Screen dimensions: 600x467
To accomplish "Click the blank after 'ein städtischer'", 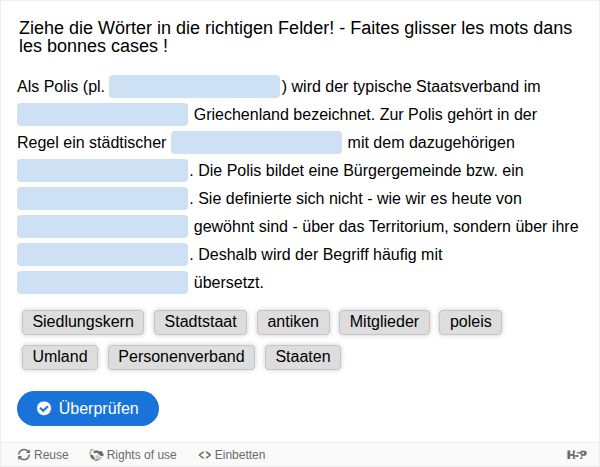I will [x=257, y=143].
